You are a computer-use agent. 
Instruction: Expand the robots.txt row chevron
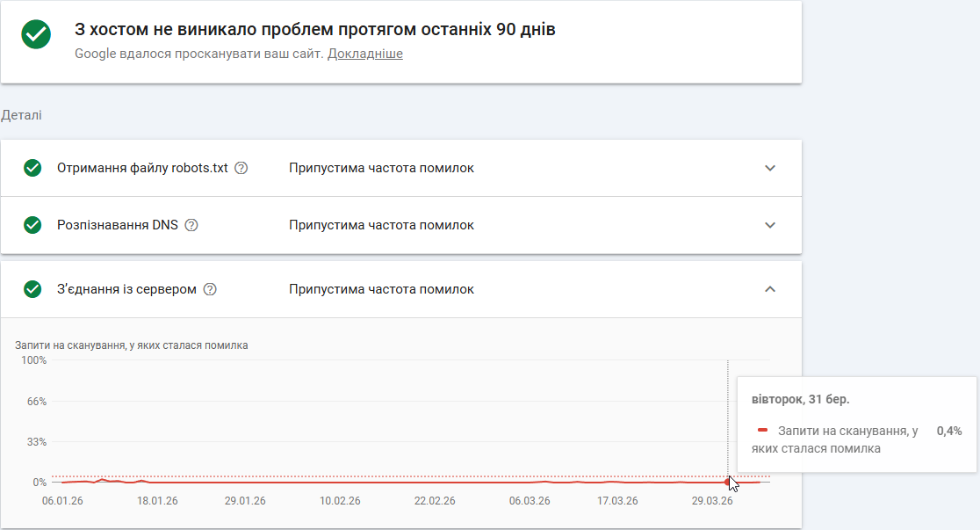[x=770, y=168]
